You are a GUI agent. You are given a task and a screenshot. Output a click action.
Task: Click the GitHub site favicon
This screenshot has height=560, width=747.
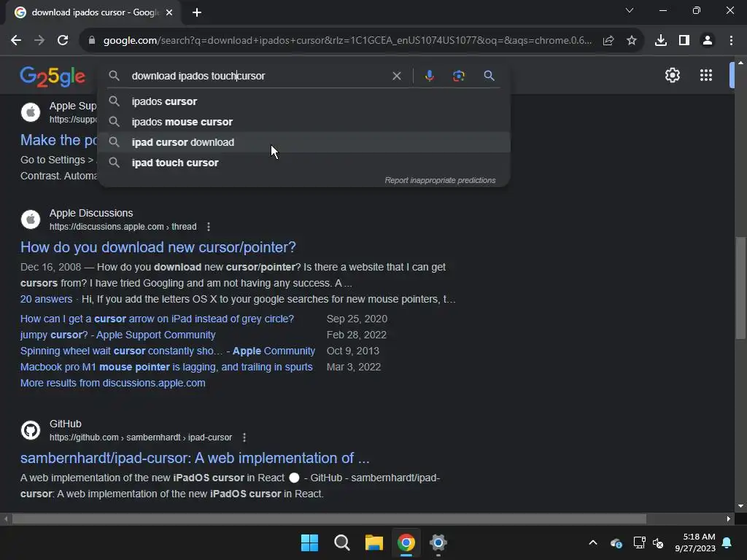coord(31,430)
